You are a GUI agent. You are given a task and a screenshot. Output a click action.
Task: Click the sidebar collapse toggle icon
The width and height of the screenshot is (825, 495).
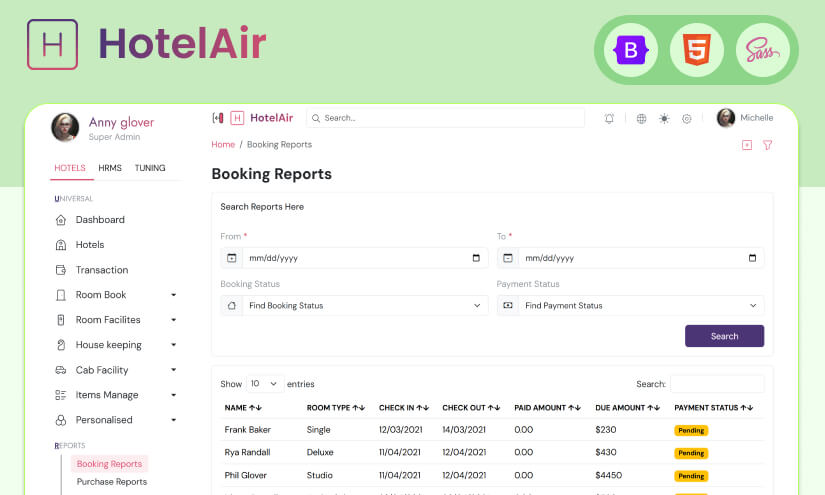[x=218, y=118]
